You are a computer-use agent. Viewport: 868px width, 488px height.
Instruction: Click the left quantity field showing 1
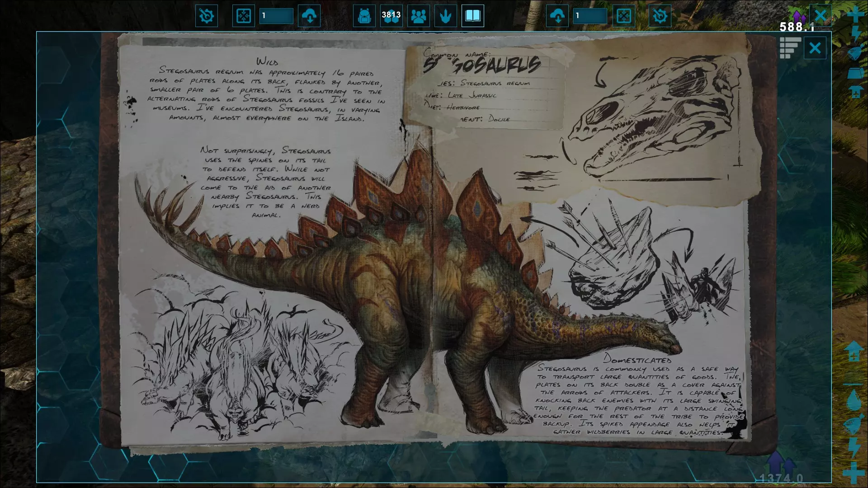pos(276,16)
